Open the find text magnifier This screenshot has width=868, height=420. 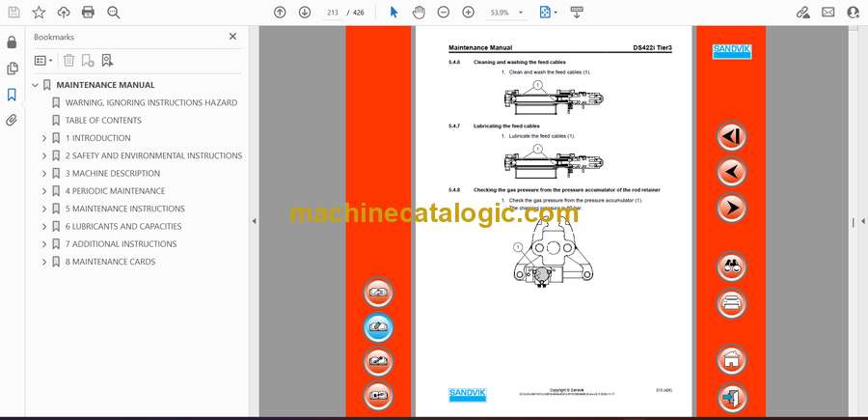(x=114, y=13)
